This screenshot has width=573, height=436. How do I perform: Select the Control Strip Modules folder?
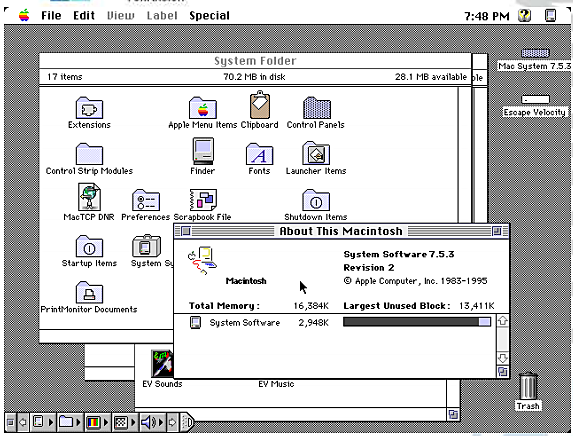point(90,154)
